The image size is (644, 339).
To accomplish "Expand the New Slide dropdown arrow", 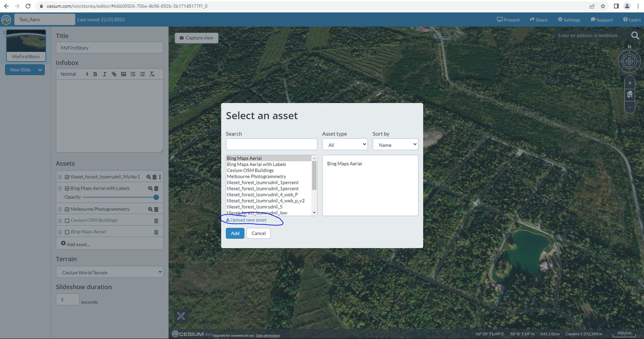I will pos(40,70).
